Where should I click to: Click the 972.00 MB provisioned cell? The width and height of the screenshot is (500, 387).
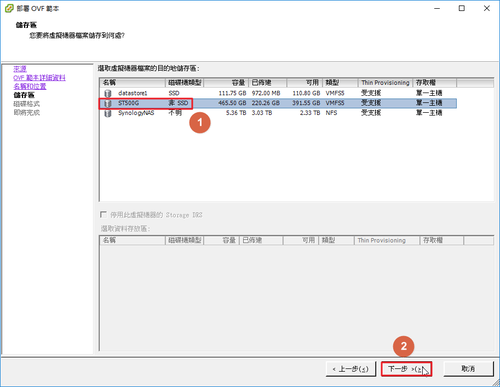266,93
